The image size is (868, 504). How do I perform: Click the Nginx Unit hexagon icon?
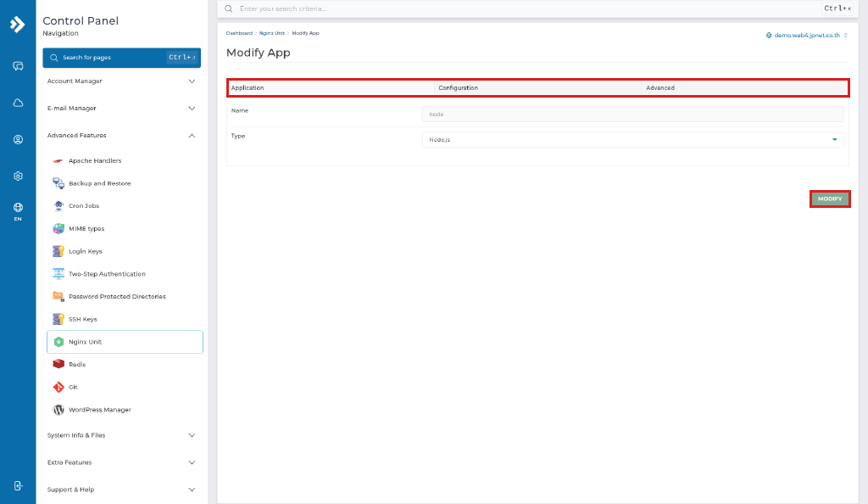pyautogui.click(x=58, y=342)
